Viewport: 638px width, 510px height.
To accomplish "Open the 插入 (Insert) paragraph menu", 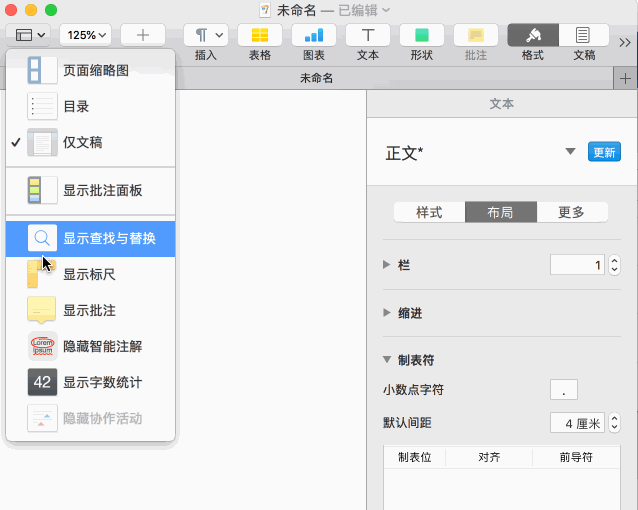I will (206, 35).
